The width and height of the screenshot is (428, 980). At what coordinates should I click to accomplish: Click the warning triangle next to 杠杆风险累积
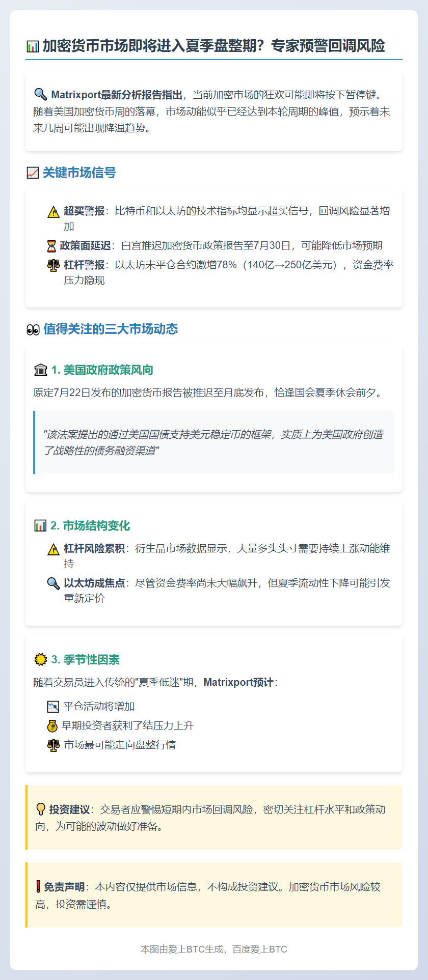(x=53, y=549)
